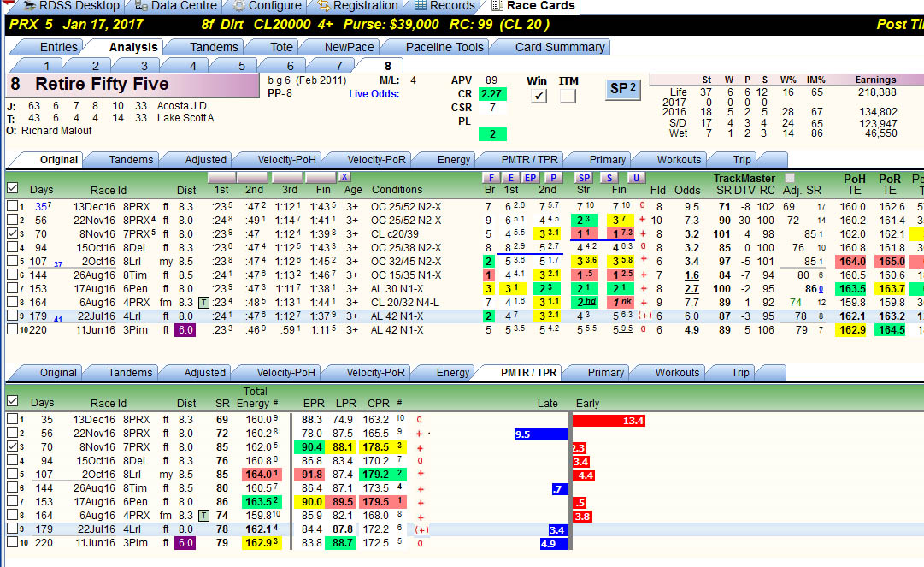Click the P filter button

tap(553, 177)
